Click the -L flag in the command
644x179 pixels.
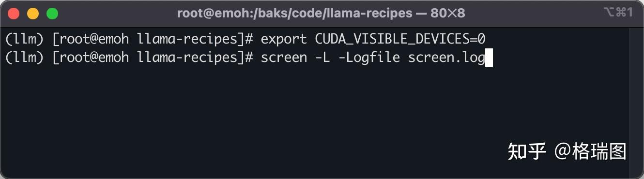point(322,58)
